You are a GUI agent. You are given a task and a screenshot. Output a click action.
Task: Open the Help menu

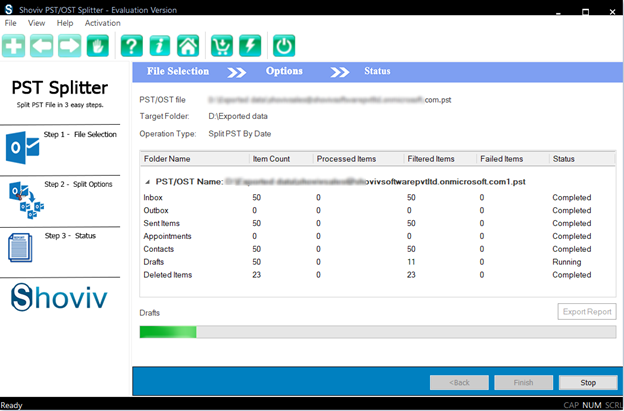pos(65,23)
